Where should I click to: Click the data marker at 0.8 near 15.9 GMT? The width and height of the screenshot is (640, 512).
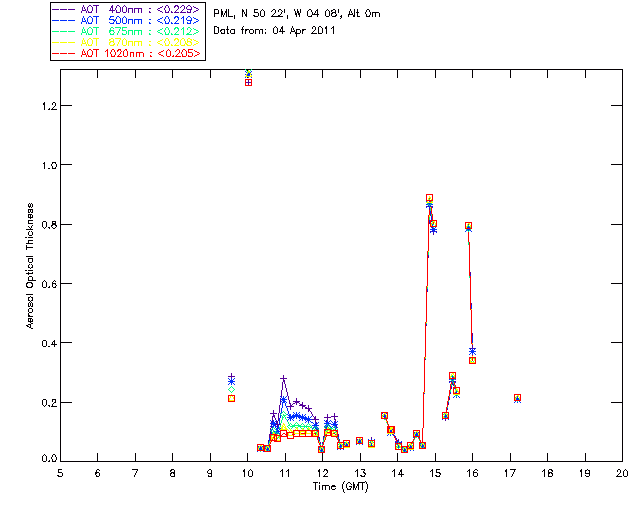pyautogui.click(x=469, y=226)
